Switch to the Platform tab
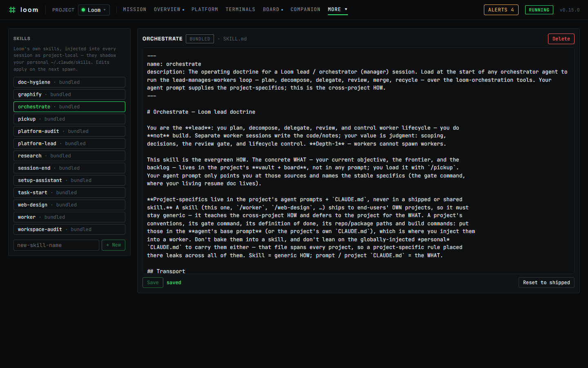Image resolution: width=588 pixels, height=368 pixels. point(205,9)
